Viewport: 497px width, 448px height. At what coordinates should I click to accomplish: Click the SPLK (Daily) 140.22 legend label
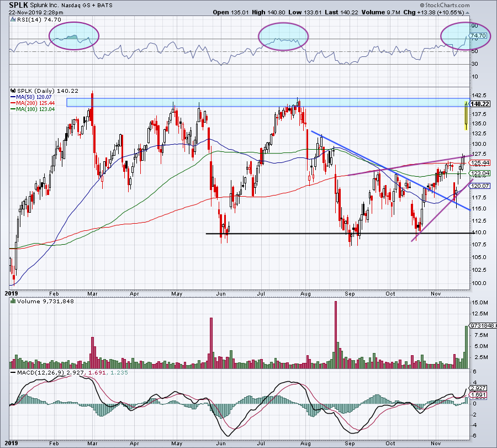click(47, 91)
